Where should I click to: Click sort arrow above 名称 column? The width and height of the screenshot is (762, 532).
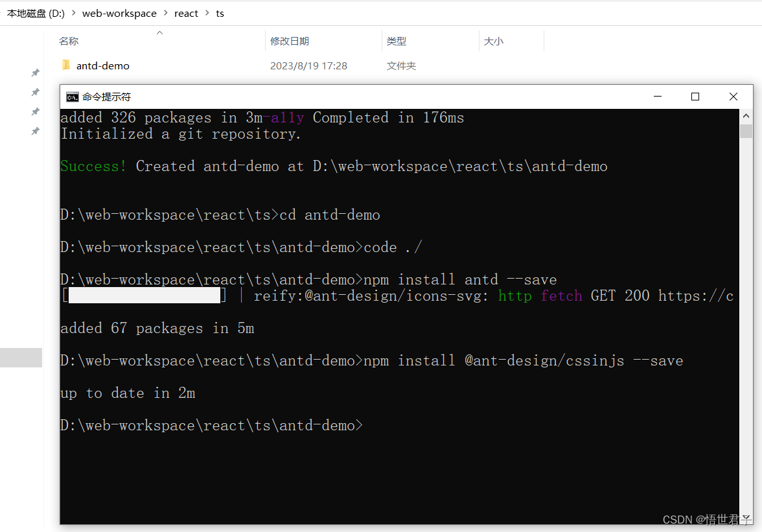(x=159, y=32)
